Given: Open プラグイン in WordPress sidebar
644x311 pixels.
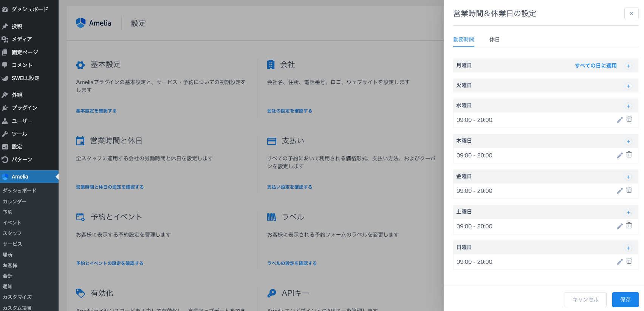Looking at the screenshot, I should pyautogui.click(x=25, y=108).
